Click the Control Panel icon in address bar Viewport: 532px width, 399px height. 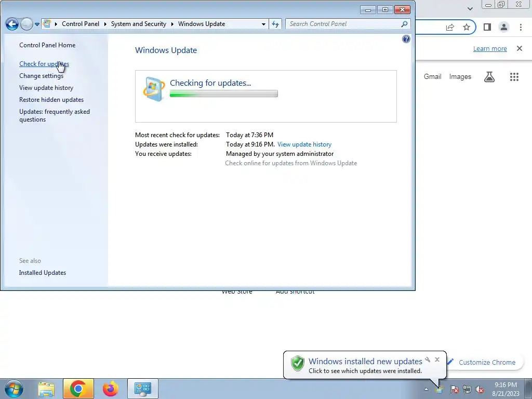point(47,24)
